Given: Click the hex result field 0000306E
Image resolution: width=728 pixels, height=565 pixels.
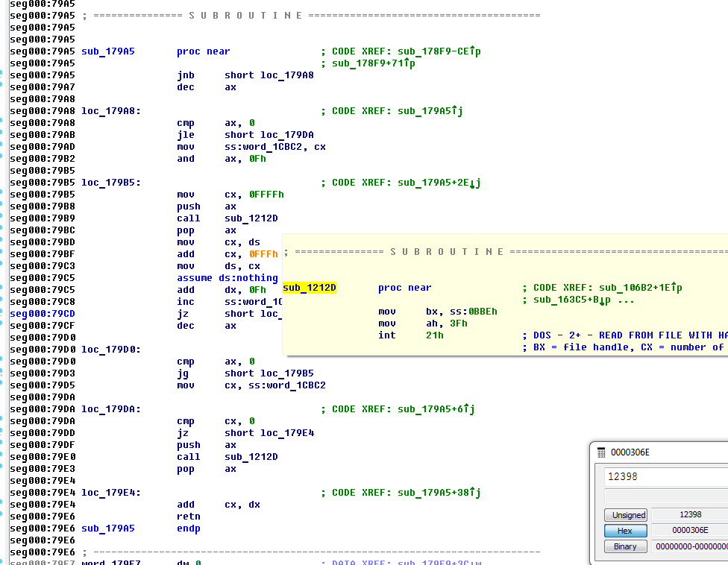Looking at the screenshot, I should pyautogui.click(x=688, y=531).
